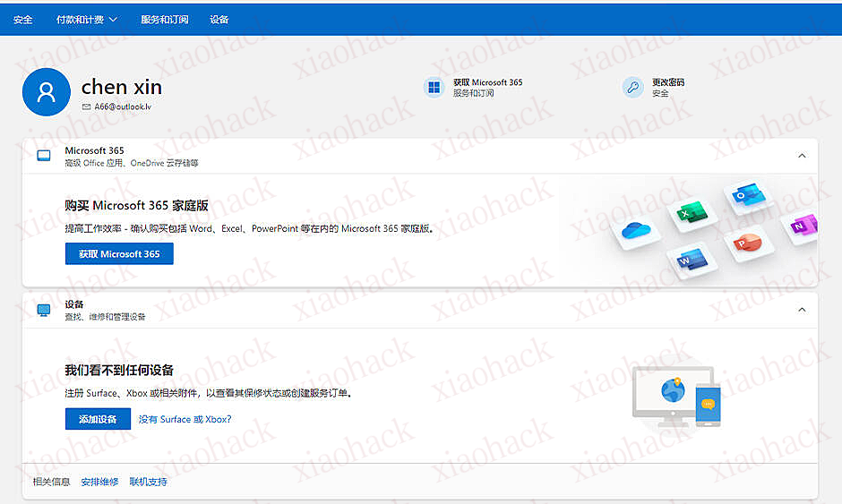Viewport: 842px width, 504px height.
Task: Click the user profile avatar icon
Action: click(47, 91)
